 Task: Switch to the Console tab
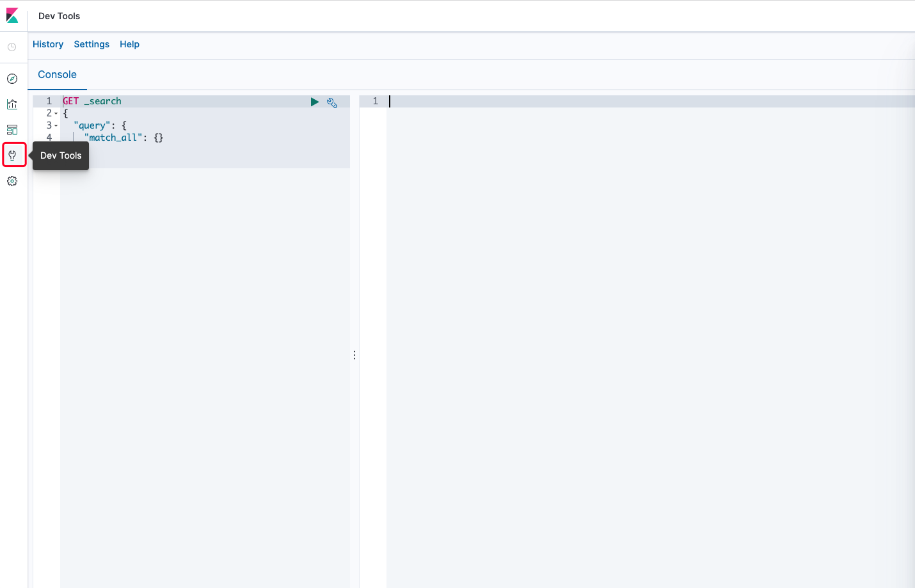coord(57,75)
